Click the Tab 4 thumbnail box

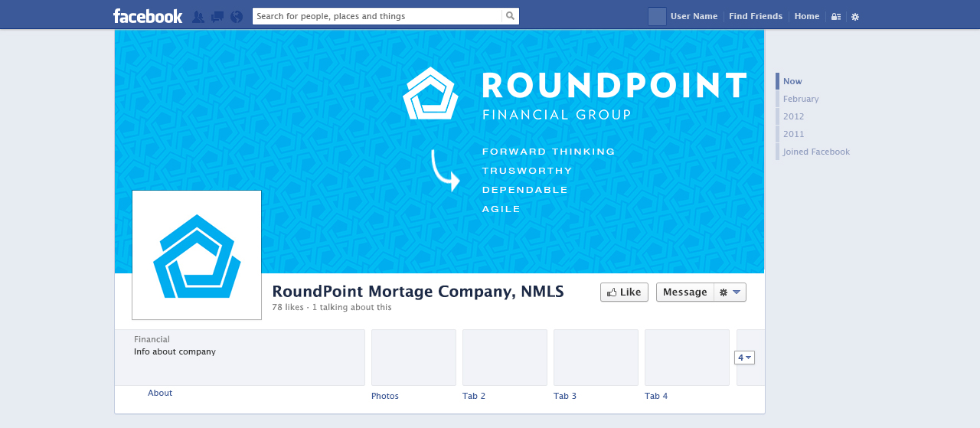(x=687, y=358)
